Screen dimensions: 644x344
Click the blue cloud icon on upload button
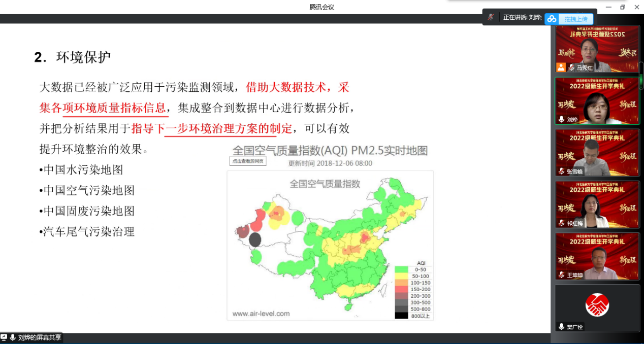click(x=552, y=19)
